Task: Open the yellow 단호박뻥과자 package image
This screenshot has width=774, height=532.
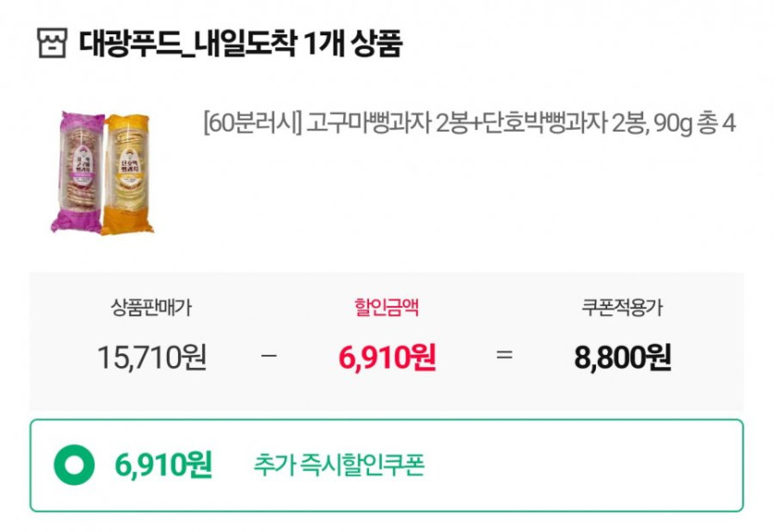Action: pos(128,174)
